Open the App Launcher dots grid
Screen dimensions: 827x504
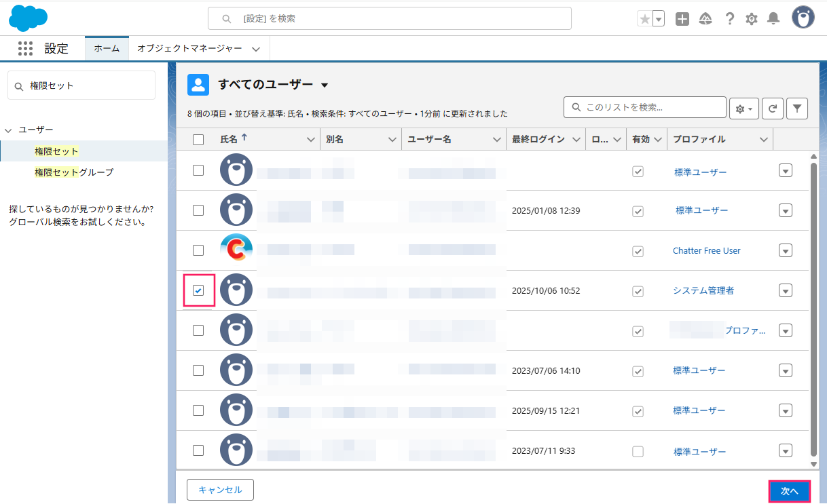[25, 48]
